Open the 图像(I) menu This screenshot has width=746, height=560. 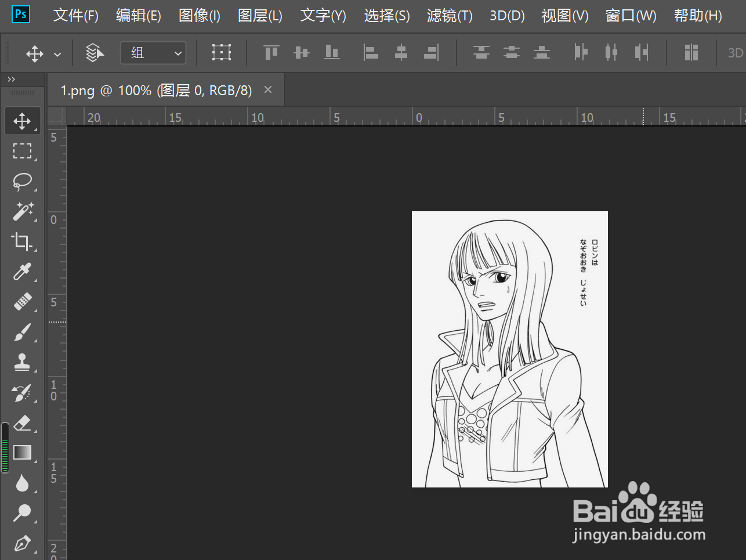[x=200, y=16]
